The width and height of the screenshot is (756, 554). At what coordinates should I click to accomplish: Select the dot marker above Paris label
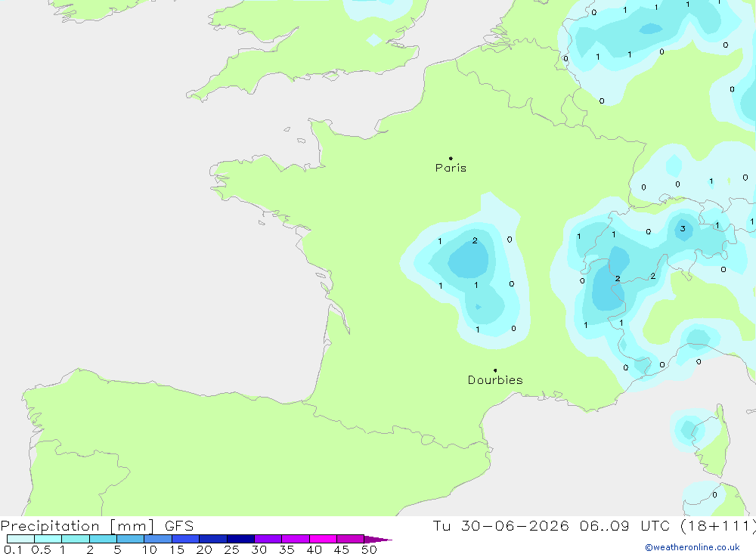(x=451, y=158)
